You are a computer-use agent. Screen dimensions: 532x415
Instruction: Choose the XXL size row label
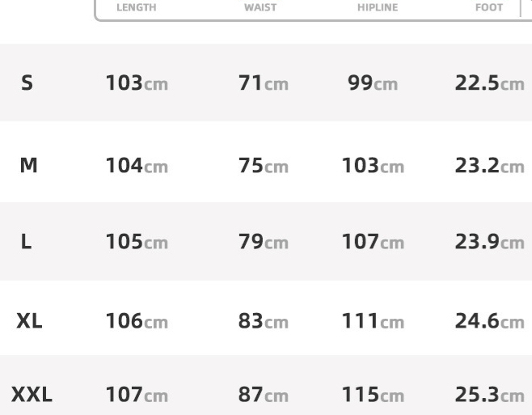point(32,396)
